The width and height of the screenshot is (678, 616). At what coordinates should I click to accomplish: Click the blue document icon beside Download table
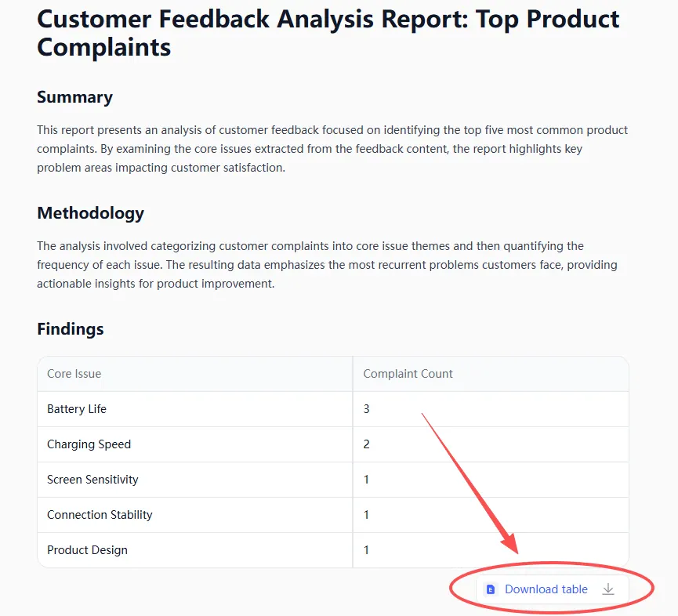(490, 589)
